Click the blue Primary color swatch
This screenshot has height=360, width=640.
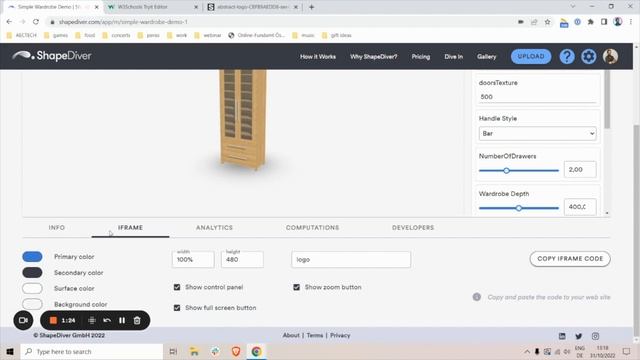point(32,256)
